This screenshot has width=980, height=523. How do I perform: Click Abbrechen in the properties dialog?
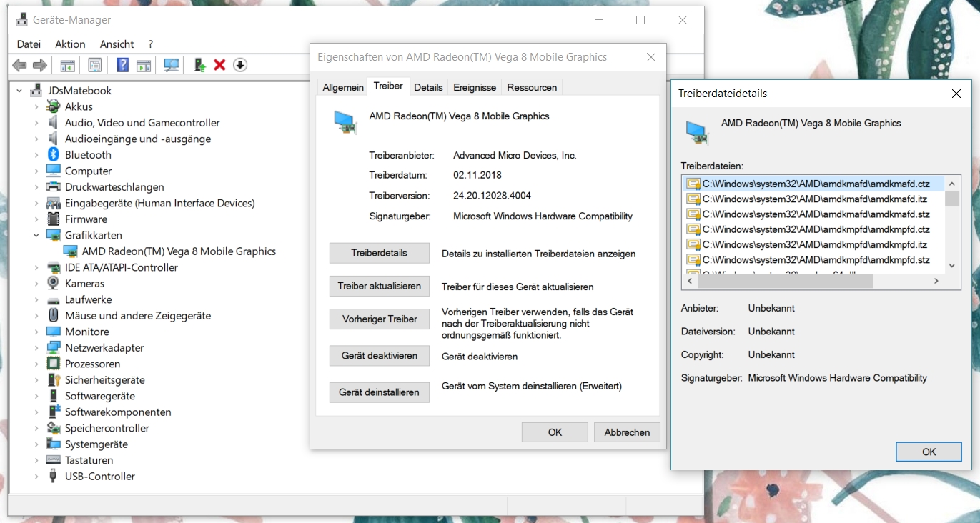click(627, 432)
